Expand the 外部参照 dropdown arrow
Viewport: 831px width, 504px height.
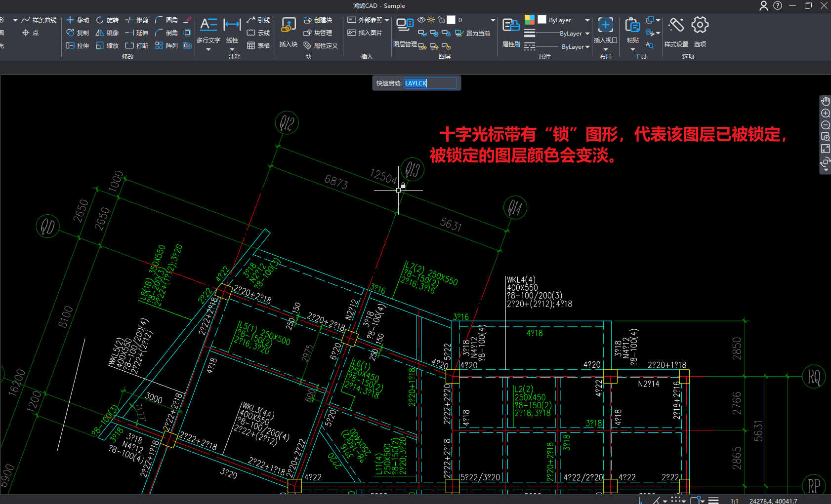[x=387, y=20]
